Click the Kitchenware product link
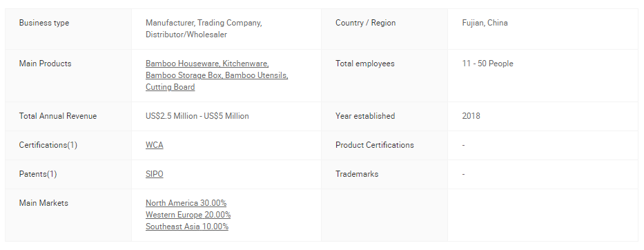Screen dimensions: 644x250 [246, 64]
